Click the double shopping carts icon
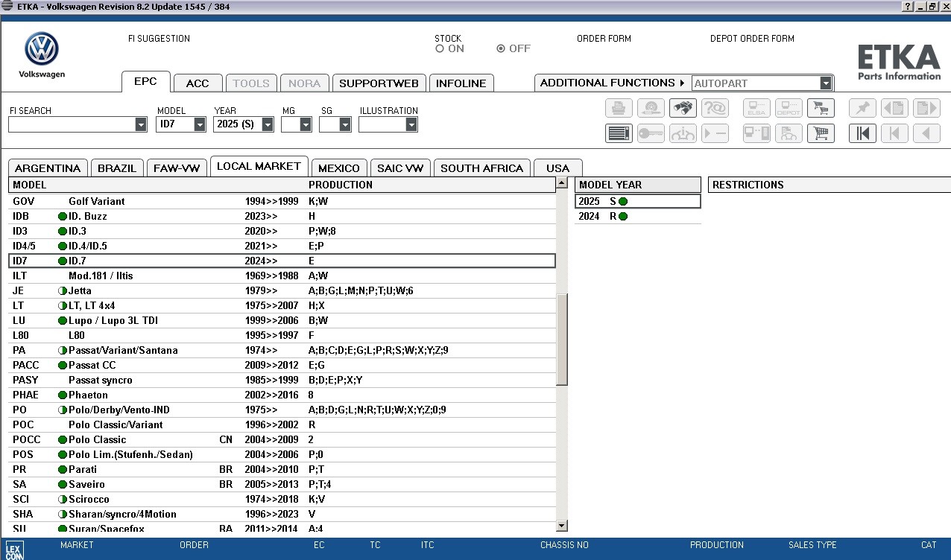 click(821, 109)
